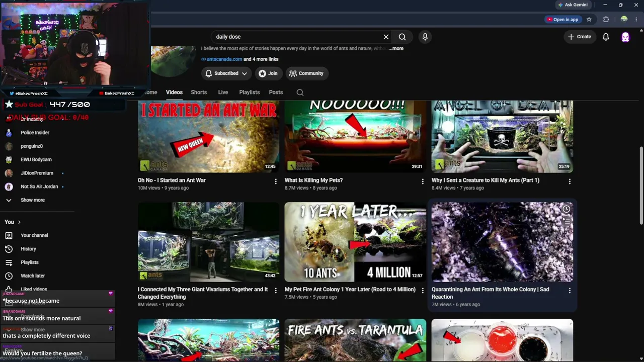
Task: Click the Join membership button
Action: click(268, 73)
